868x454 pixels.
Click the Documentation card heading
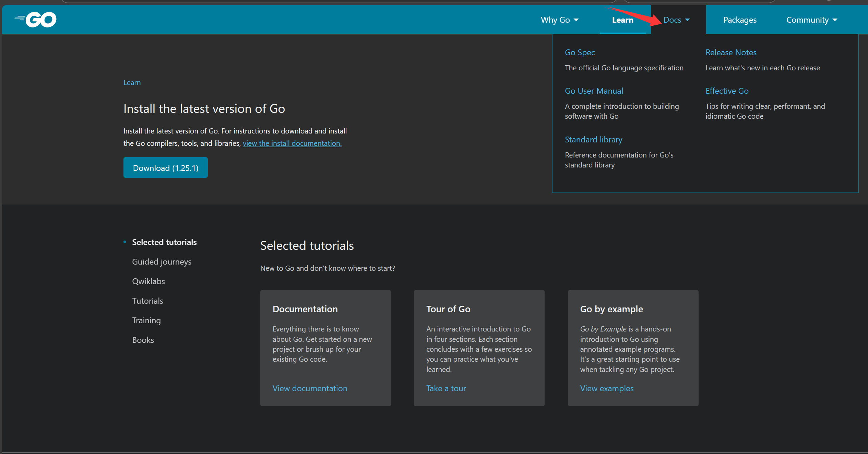coord(305,309)
